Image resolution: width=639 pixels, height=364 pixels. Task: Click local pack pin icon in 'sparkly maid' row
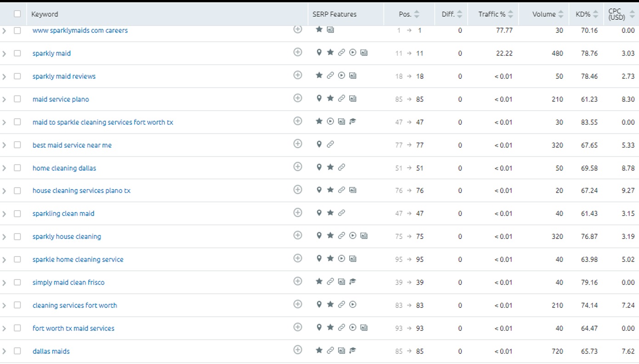(x=319, y=53)
